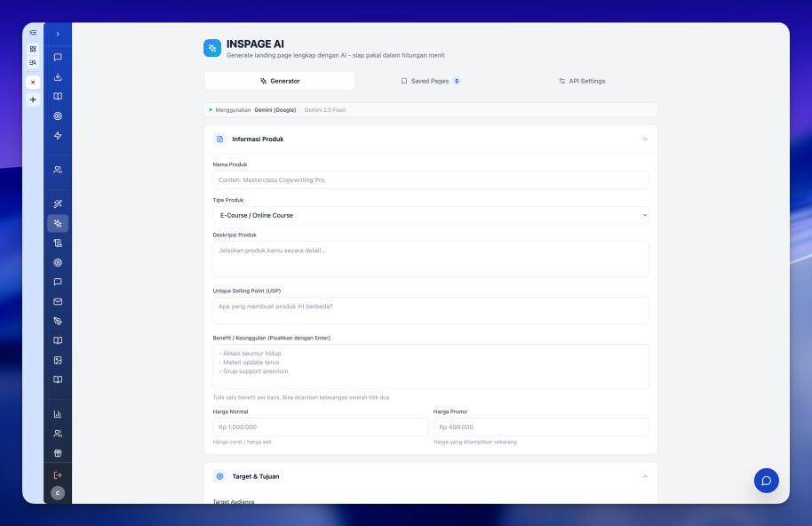
Task: Open the user avatar at sidebar bottom
Action: click(x=58, y=493)
